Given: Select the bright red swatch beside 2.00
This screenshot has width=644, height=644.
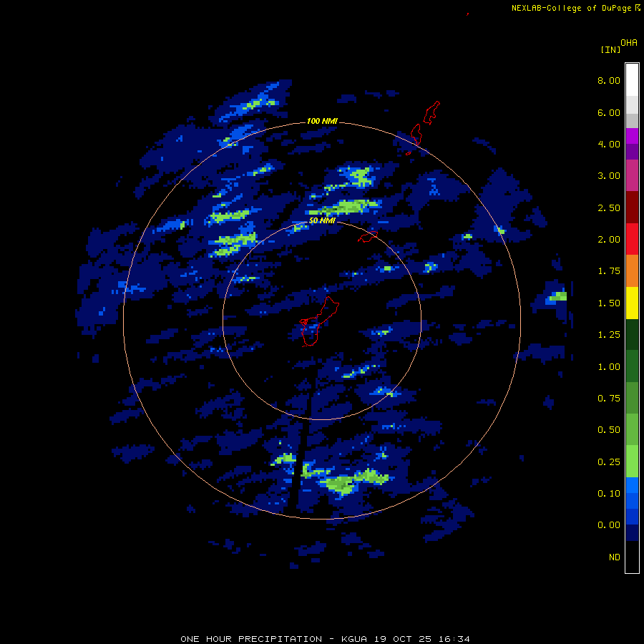Looking at the screenshot, I should pos(632,239).
